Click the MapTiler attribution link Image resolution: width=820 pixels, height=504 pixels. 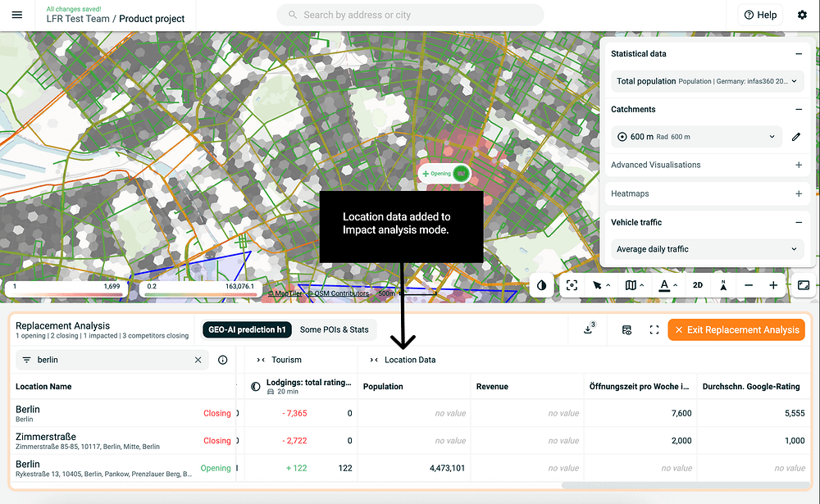coord(285,294)
